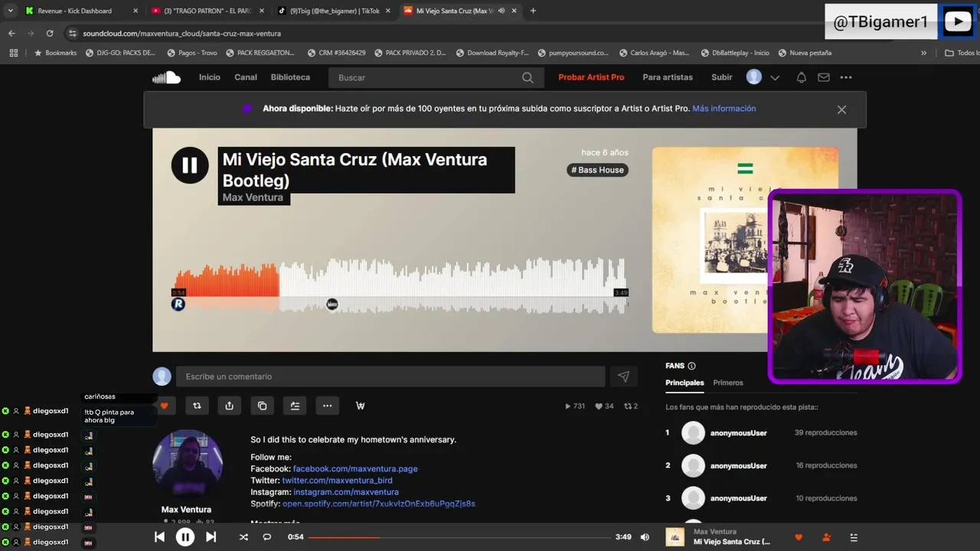Add track to next up queue icon
The height and width of the screenshot is (551, 980).
(x=295, y=406)
